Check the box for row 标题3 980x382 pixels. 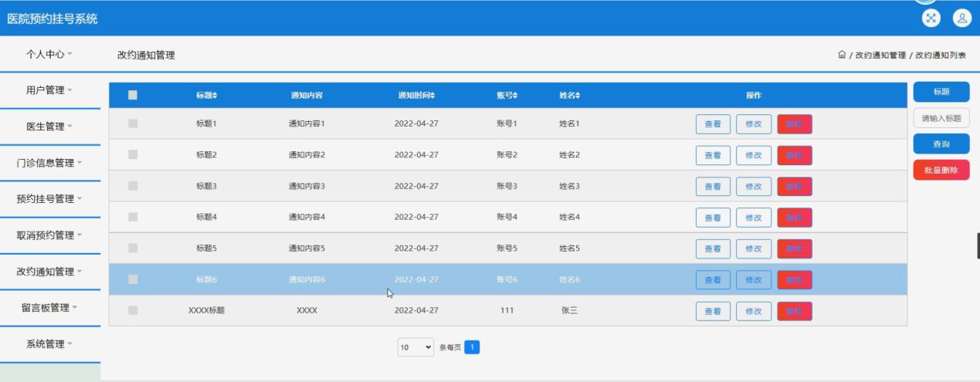coord(133,186)
